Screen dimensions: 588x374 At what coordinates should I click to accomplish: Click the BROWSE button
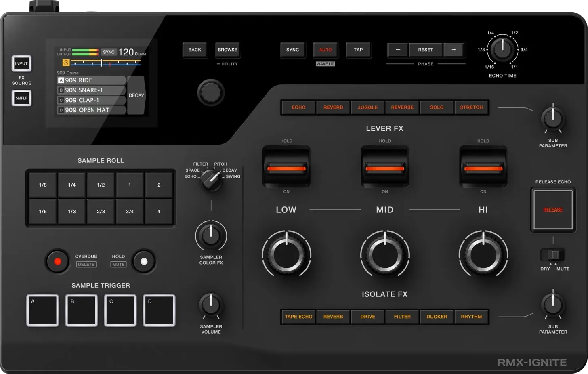point(227,50)
